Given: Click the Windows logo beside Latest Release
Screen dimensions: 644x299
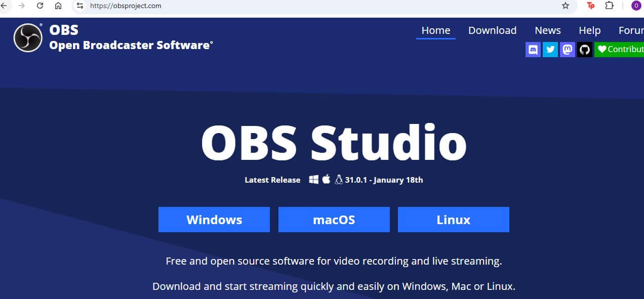Looking at the screenshot, I should [x=314, y=179].
